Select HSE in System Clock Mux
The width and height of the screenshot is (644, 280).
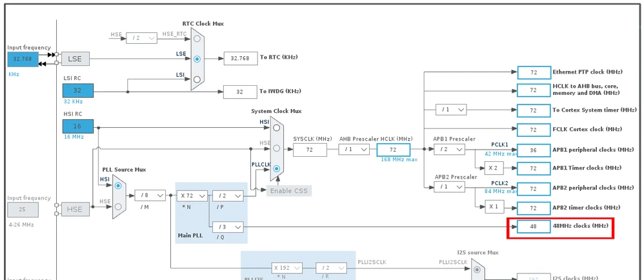point(276,148)
